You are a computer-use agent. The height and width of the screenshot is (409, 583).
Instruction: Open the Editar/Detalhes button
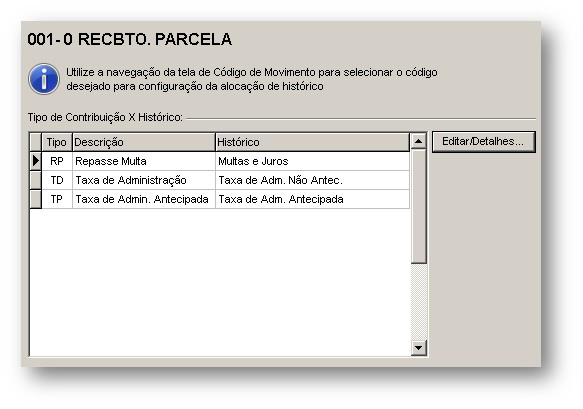tap(483, 142)
